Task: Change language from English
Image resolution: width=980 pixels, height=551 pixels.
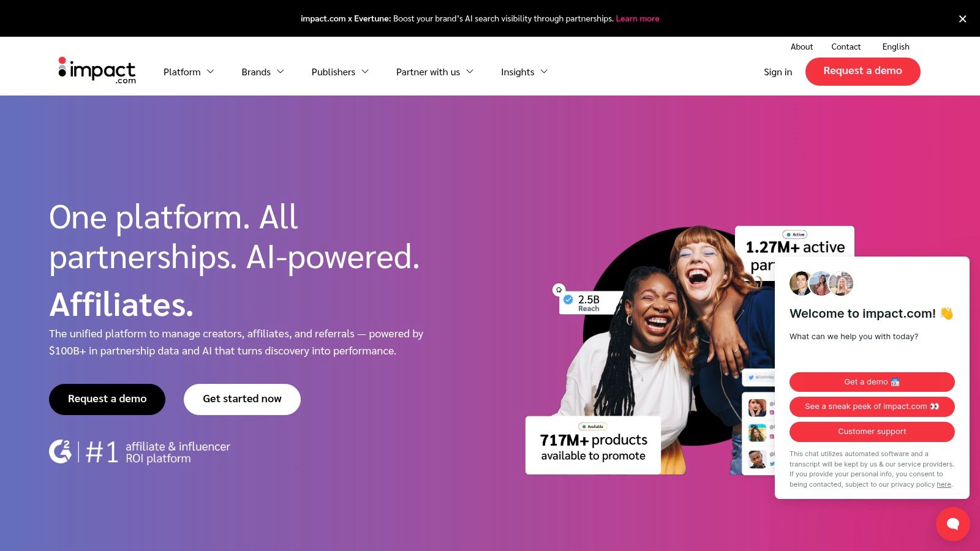Action: (x=895, y=47)
